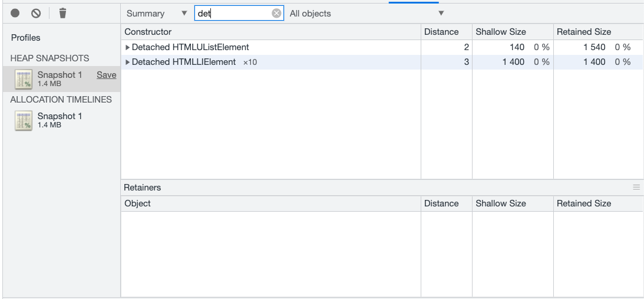644x299 pixels.
Task: Clear the class filter text field
Action: [276, 14]
